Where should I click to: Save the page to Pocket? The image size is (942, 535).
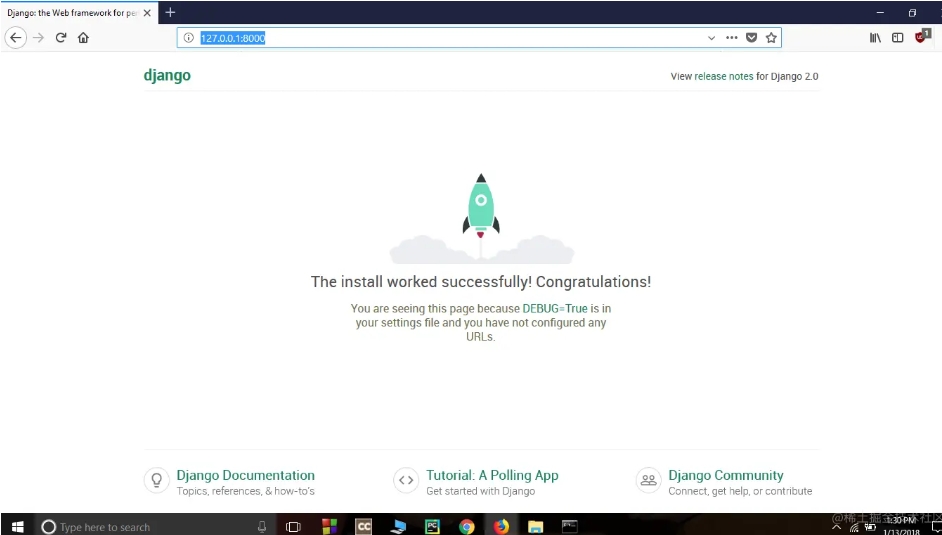coord(751,38)
